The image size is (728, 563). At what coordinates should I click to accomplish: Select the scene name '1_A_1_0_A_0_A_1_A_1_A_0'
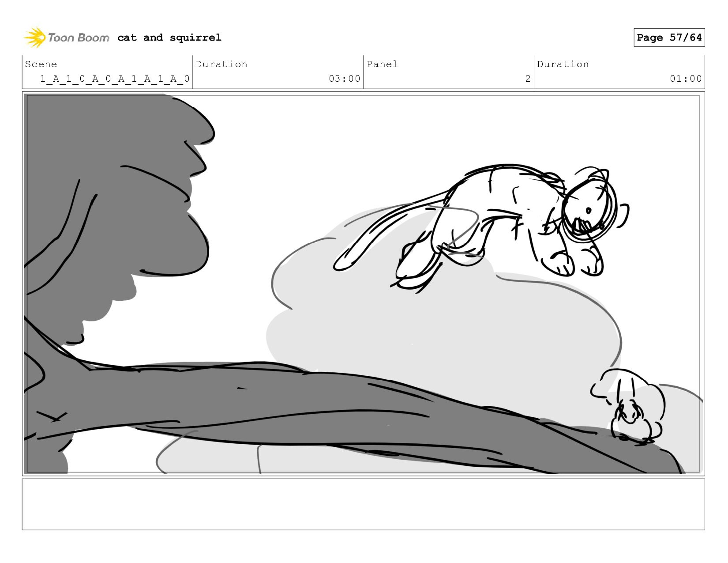click(115, 79)
